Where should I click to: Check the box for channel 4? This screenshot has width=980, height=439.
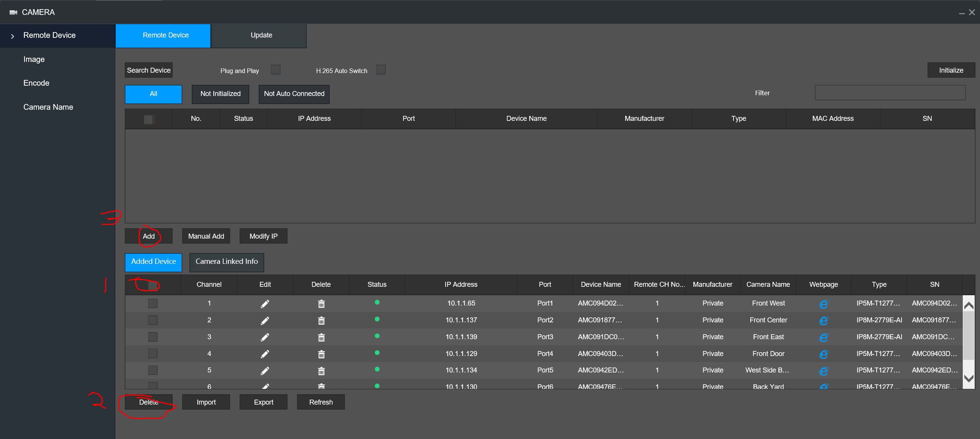pos(153,354)
